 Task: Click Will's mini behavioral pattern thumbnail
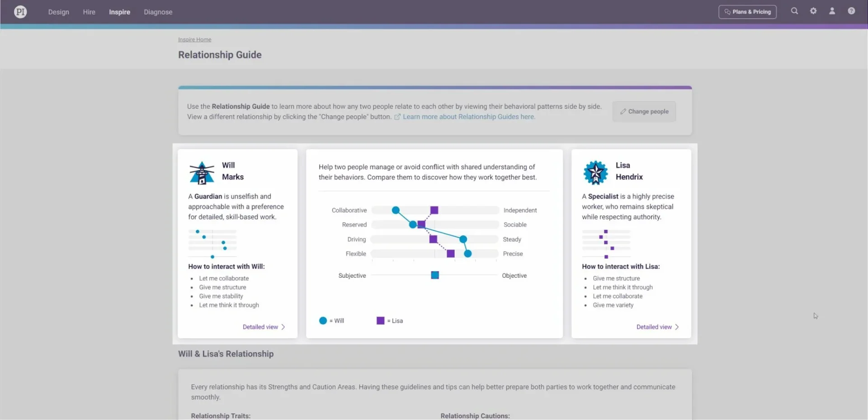point(212,244)
